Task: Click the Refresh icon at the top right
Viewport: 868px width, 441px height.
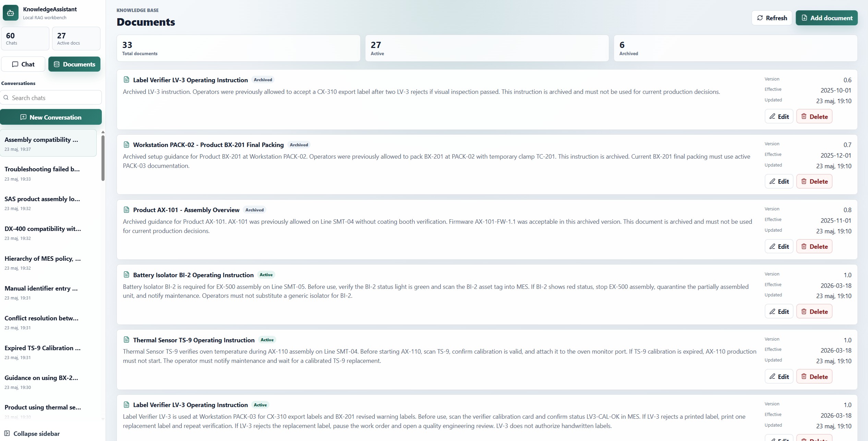Action: 760,18
